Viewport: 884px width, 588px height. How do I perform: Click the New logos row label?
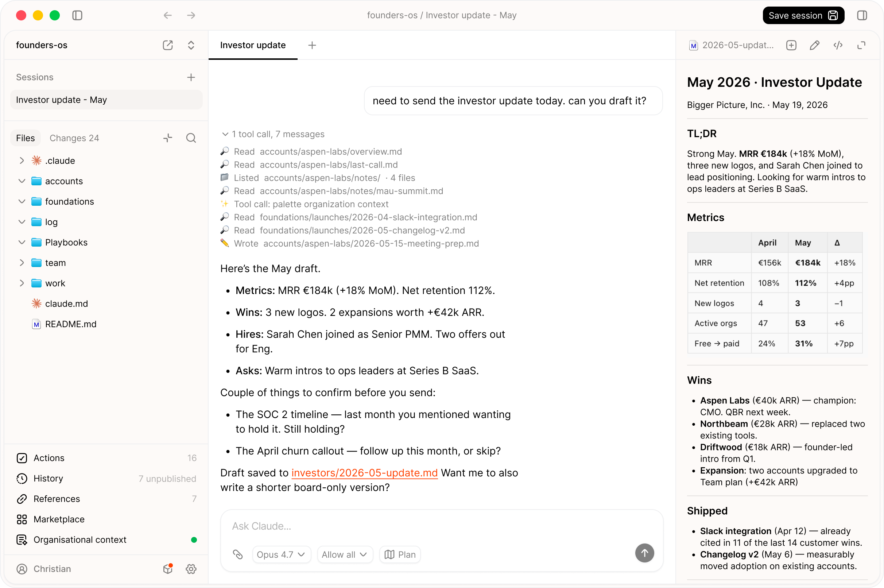[x=714, y=303]
